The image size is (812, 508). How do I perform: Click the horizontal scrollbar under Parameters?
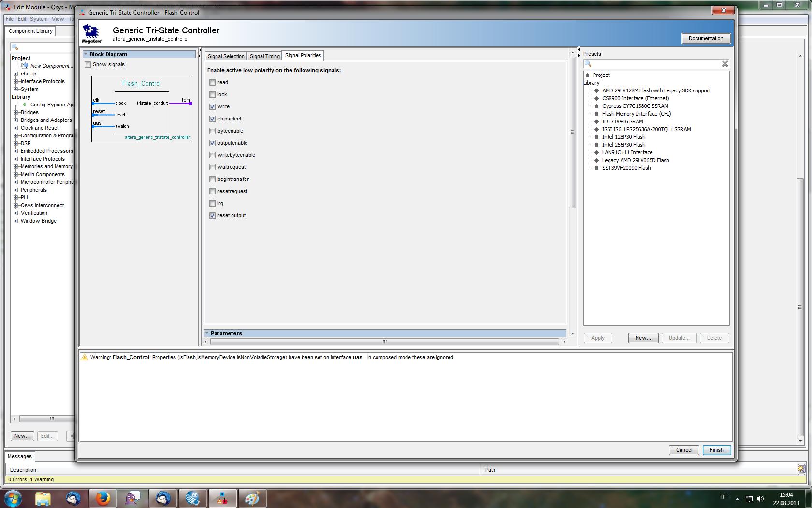click(384, 342)
